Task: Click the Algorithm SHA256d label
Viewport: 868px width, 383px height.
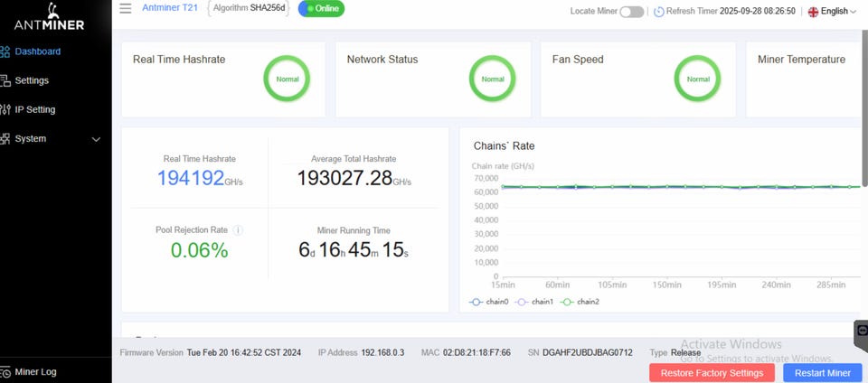Action: tap(249, 8)
